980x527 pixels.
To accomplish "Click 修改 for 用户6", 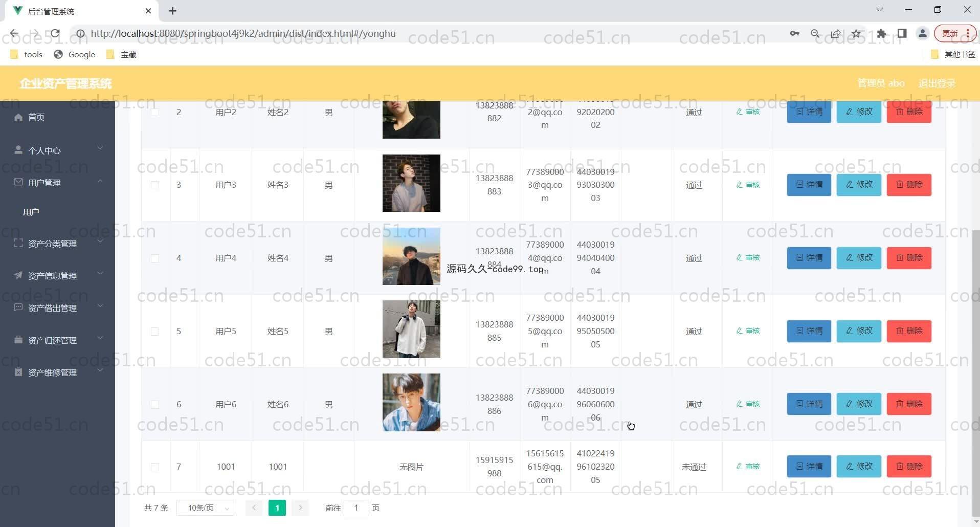I will coord(859,404).
